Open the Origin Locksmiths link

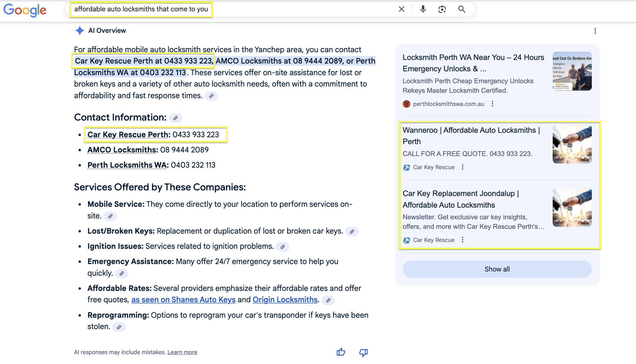tap(285, 300)
